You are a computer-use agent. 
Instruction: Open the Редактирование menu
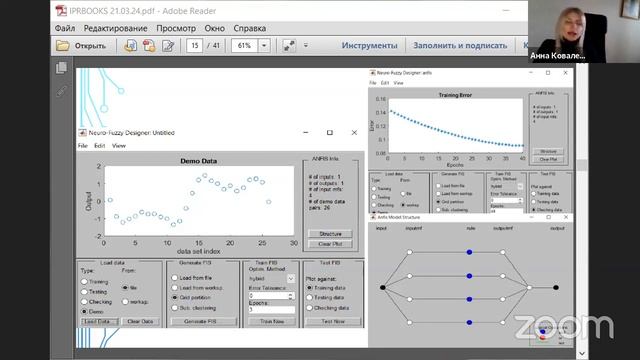(116, 28)
